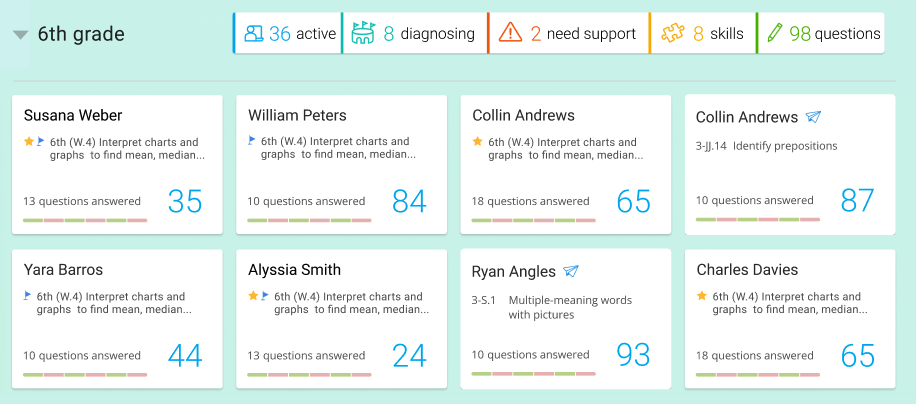This screenshot has height=404, width=916.
Task: Select the 8 diagnosing tab
Action: click(x=414, y=33)
